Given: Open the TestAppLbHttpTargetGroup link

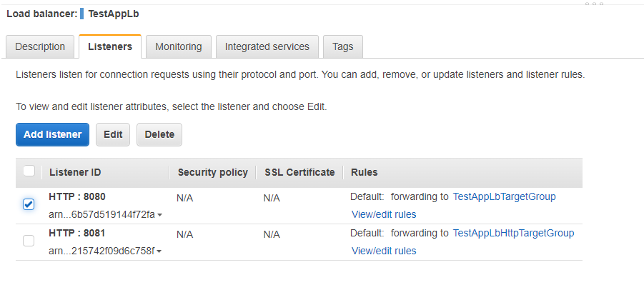Looking at the screenshot, I should tap(513, 233).
